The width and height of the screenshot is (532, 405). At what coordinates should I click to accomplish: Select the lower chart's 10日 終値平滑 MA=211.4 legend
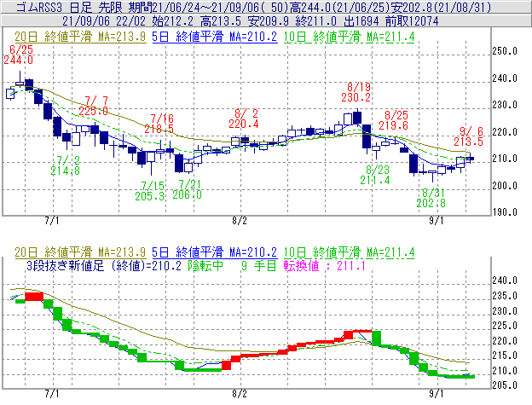[x=349, y=252]
